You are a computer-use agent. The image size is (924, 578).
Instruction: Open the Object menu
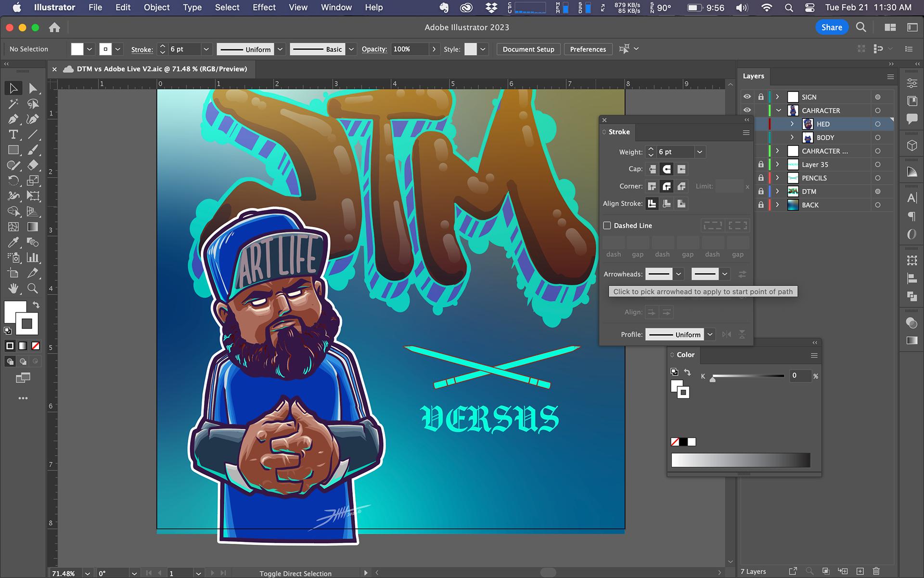pos(156,7)
